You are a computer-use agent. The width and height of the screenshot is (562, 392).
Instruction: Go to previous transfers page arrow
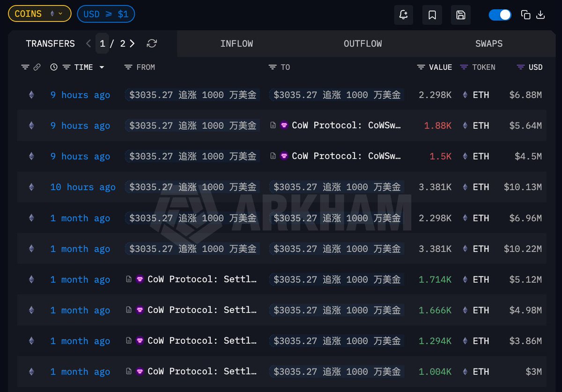tap(89, 44)
